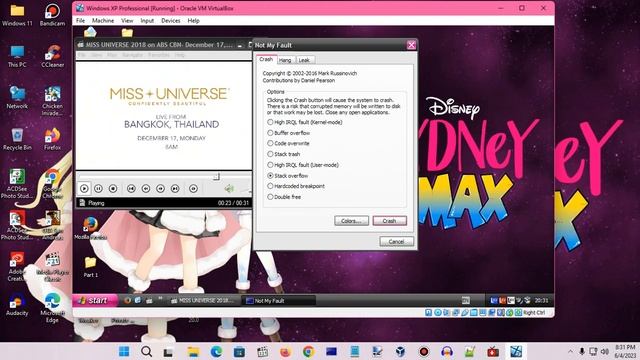Launch Audacity desktop shortcut
This screenshot has height=360, width=640.
click(17, 305)
